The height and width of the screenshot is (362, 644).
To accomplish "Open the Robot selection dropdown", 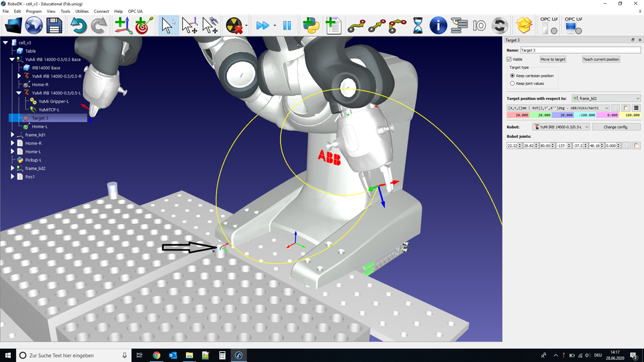I will 561,127.
